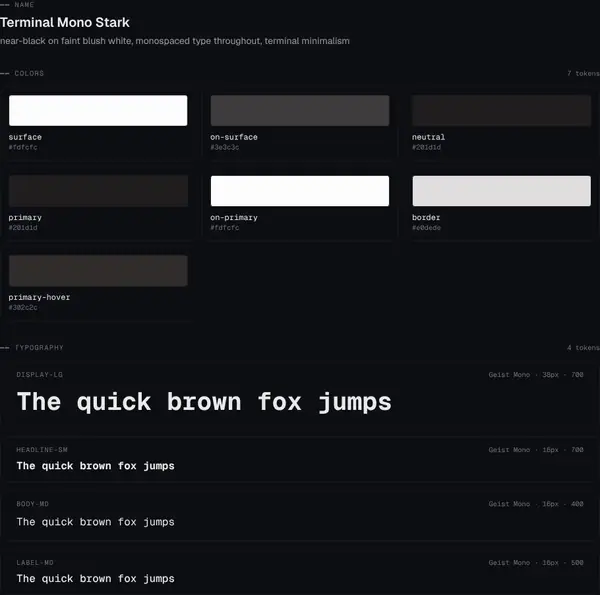Viewport: 600px width, 595px height.
Task: Click the surface color swatch
Action: [x=98, y=110]
